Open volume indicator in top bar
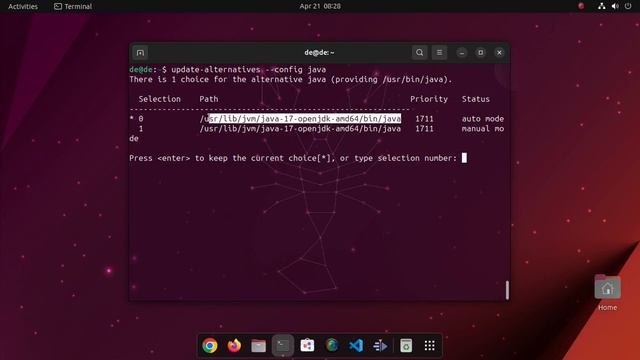 [x=615, y=6]
